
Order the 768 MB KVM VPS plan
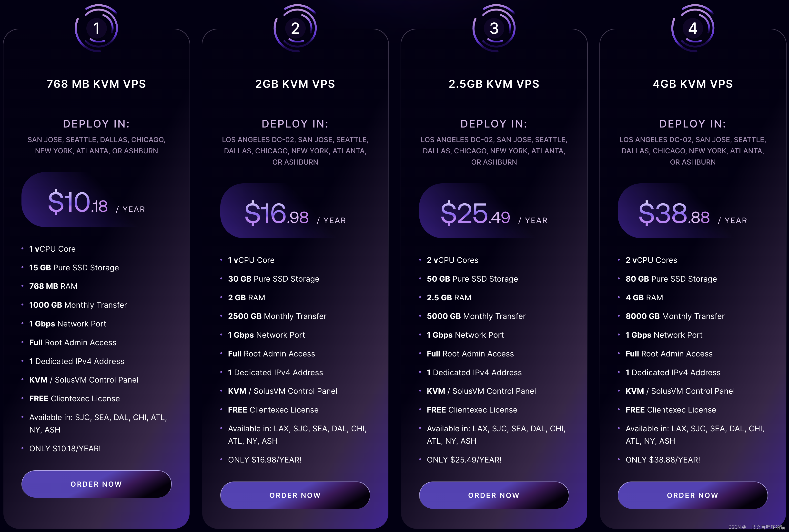pyautogui.click(x=96, y=484)
